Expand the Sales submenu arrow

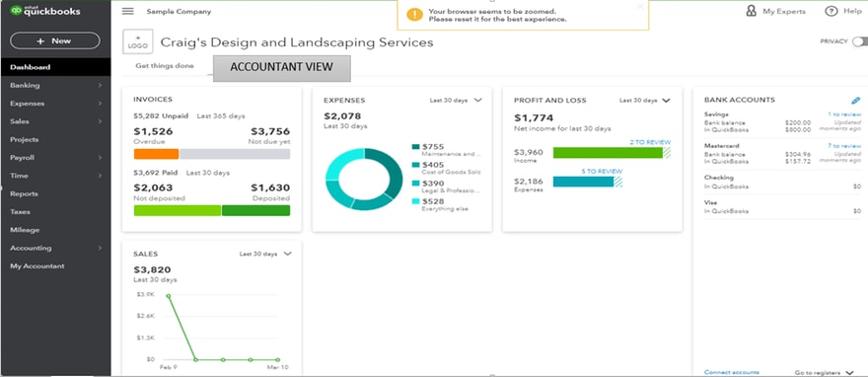point(100,121)
